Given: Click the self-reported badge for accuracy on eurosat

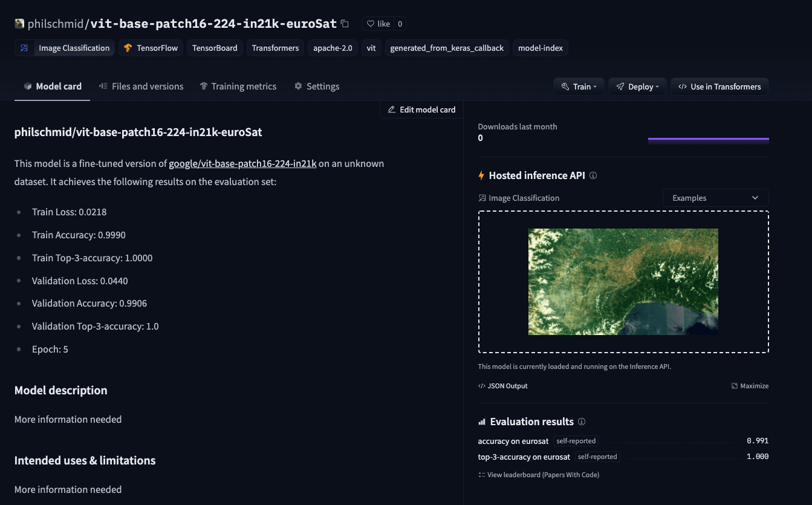Looking at the screenshot, I should tap(576, 441).
